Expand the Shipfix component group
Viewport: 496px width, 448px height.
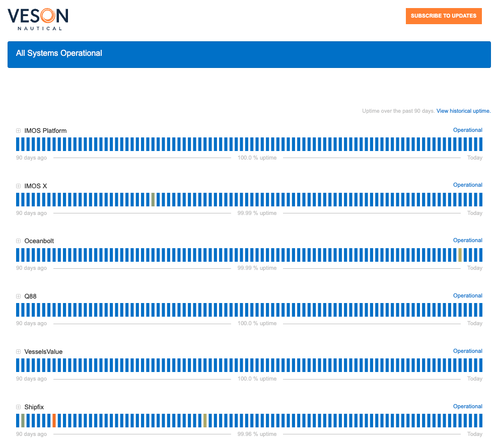tap(19, 407)
